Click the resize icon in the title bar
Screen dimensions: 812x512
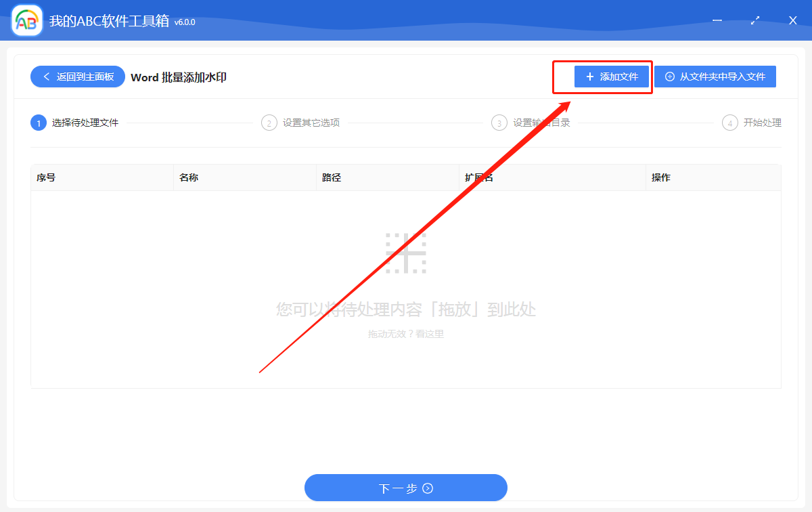[754, 20]
